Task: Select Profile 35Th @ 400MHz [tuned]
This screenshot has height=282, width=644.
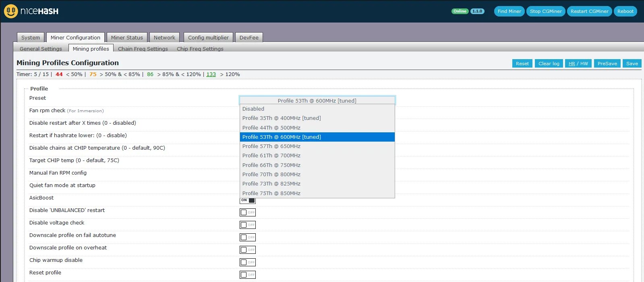Action: click(317, 118)
